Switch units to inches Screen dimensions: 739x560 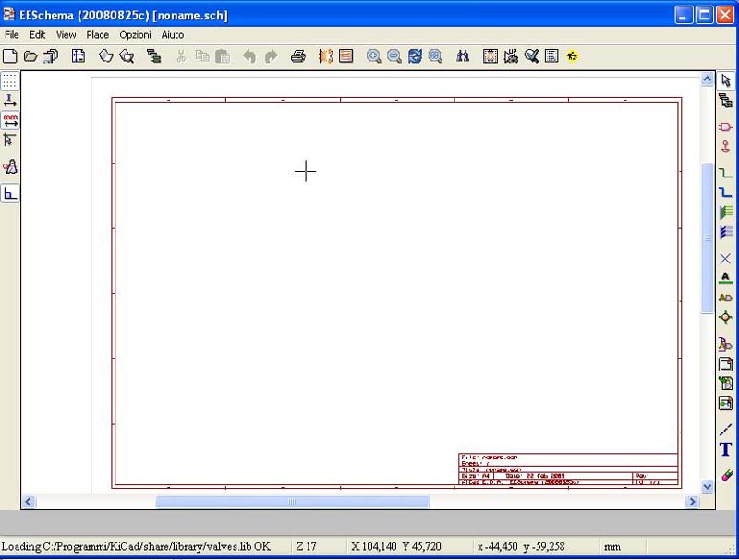tap(10, 101)
